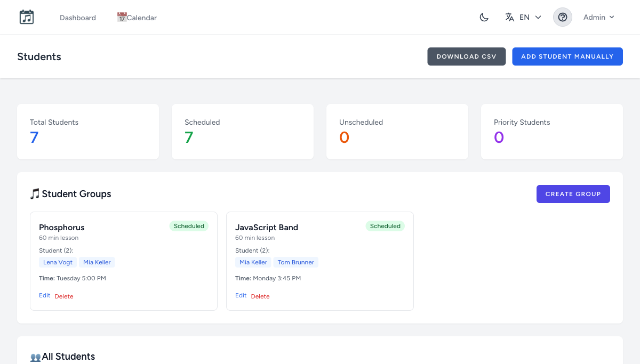Click the Students page title
The image size is (640, 364).
coord(39,57)
